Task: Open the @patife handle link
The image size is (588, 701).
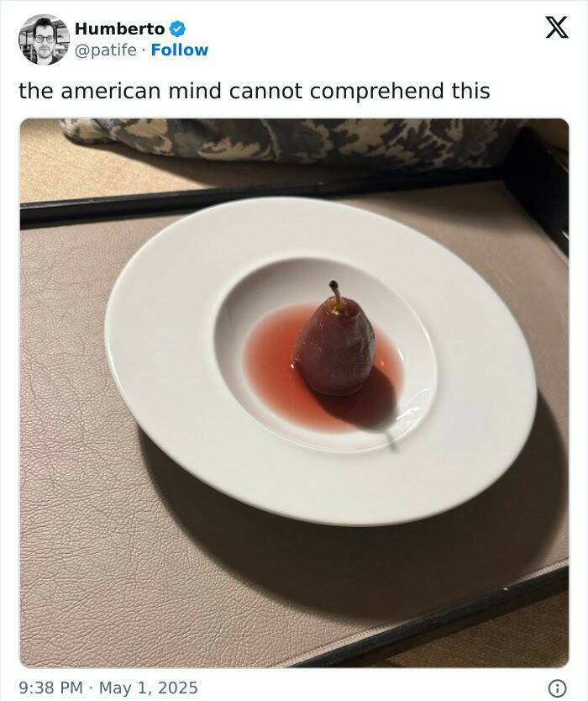Action: click(x=106, y=50)
